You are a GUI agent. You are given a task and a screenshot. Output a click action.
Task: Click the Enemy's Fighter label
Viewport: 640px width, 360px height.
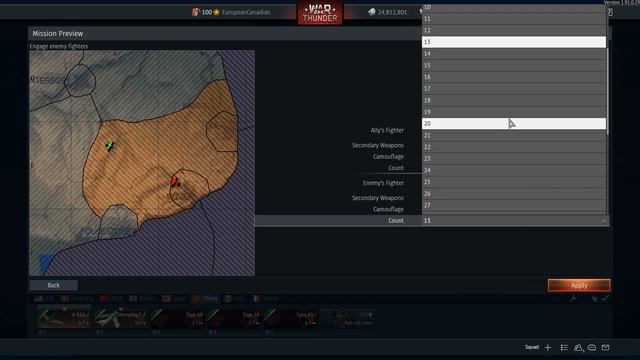click(x=383, y=183)
